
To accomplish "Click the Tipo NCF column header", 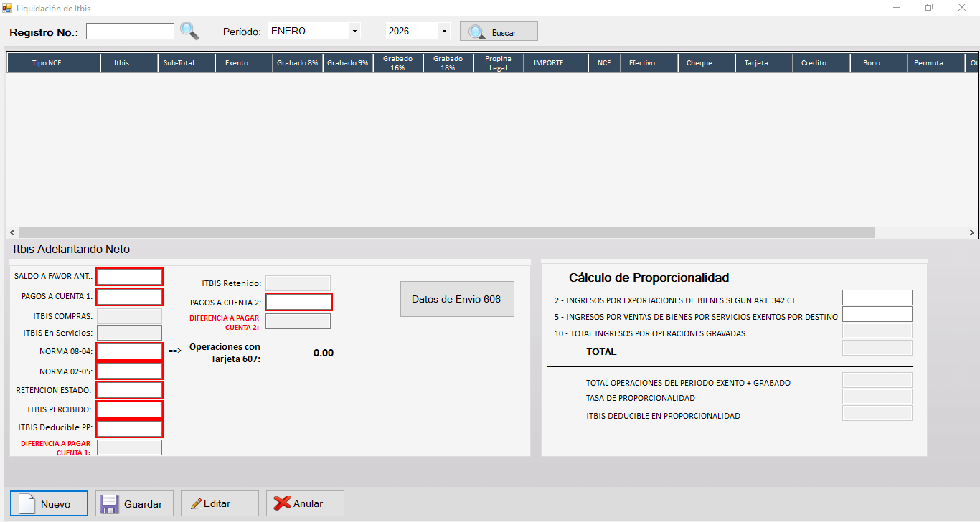I will (x=54, y=63).
